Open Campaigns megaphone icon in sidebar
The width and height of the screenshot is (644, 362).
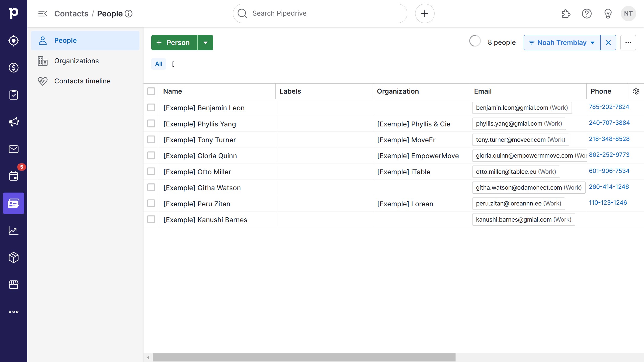click(x=13, y=122)
